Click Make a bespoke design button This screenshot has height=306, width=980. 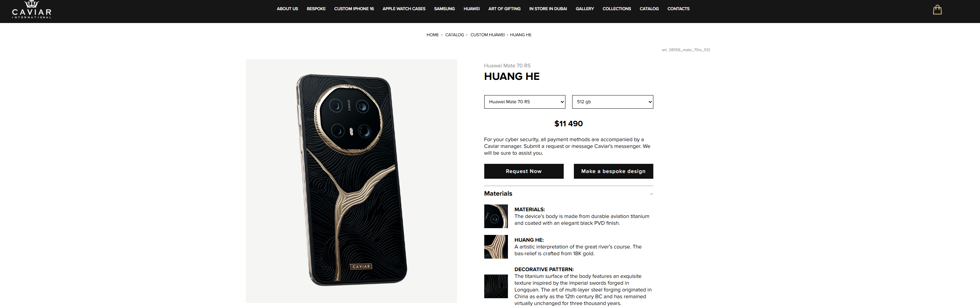pyautogui.click(x=613, y=171)
